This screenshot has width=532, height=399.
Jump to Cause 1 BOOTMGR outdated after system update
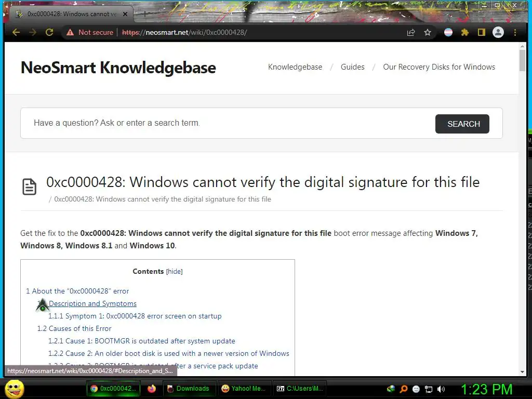click(x=141, y=341)
